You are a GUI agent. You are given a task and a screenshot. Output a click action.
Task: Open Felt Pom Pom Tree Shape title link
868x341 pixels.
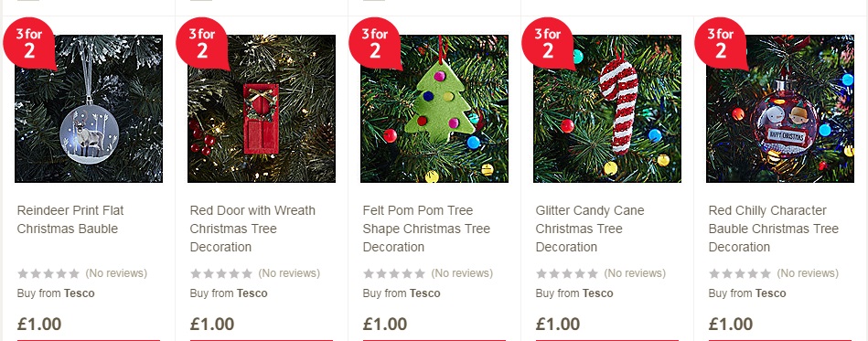426,229
